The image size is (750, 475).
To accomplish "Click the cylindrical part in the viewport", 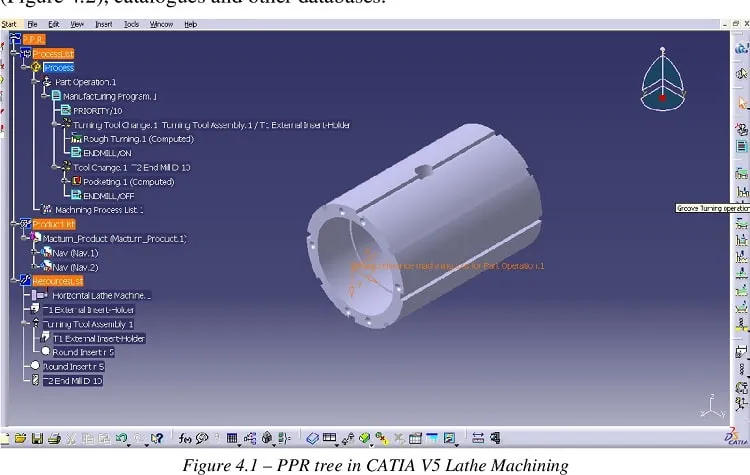I will click(x=426, y=227).
